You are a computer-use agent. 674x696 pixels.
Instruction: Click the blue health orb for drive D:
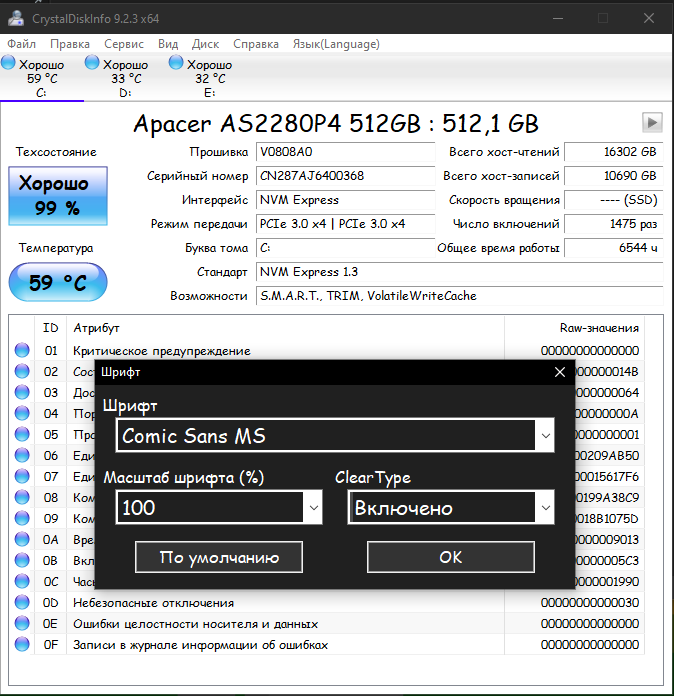pos(92,63)
